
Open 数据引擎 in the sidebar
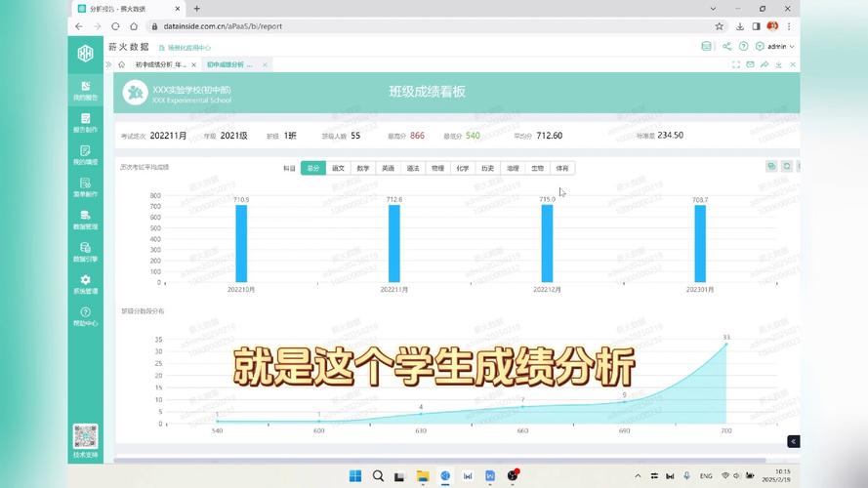coord(85,252)
